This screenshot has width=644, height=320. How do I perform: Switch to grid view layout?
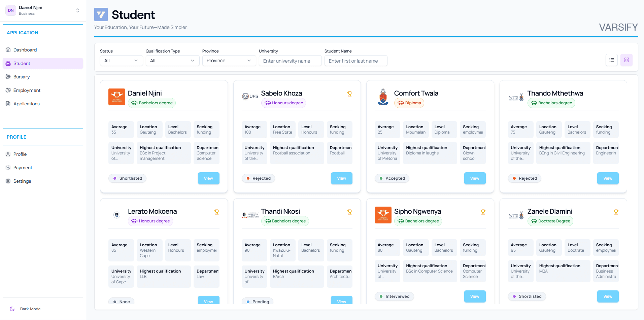click(x=626, y=60)
